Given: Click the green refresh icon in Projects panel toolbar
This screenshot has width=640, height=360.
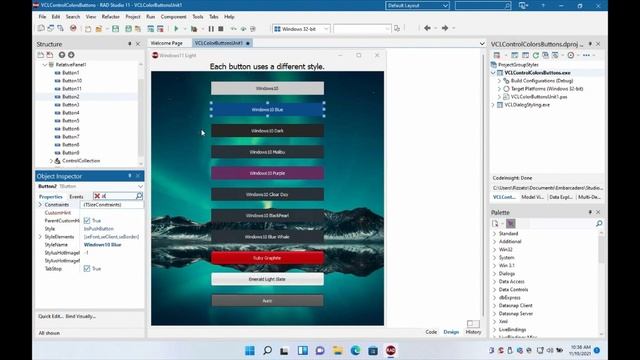Looking at the screenshot, I should click(536, 55).
